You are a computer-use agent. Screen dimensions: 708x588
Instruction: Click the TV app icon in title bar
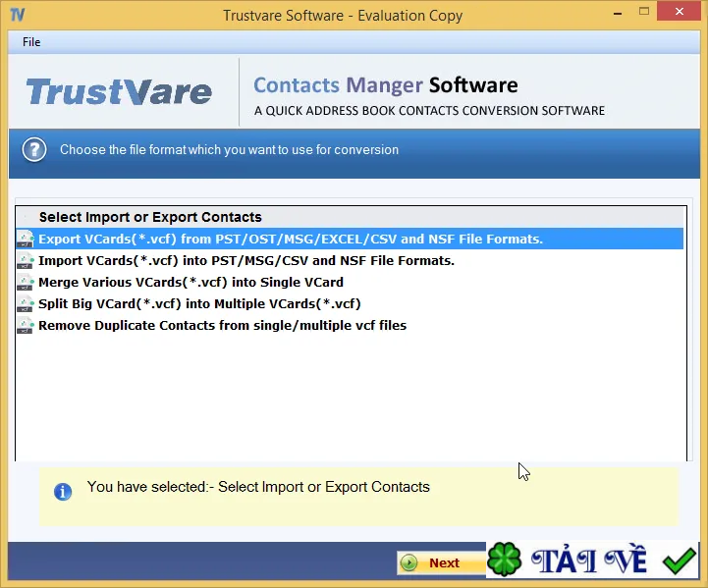pos(17,15)
